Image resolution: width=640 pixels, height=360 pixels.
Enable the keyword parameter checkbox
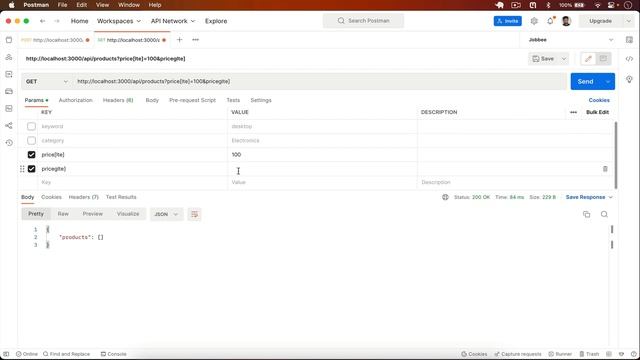[x=31, y=126]
